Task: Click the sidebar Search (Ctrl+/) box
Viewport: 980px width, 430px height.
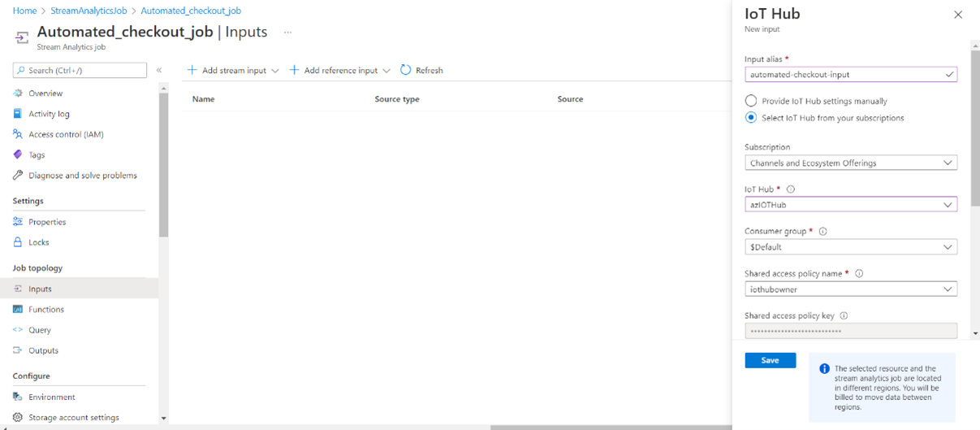Action: pos(80,70)
